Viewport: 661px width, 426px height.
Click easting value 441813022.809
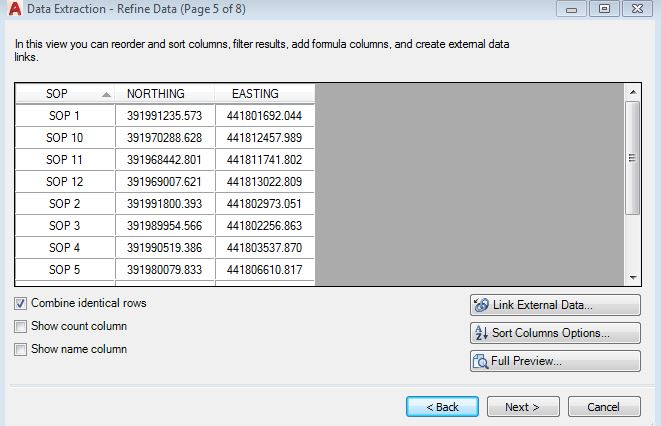(x=265, y=182)
